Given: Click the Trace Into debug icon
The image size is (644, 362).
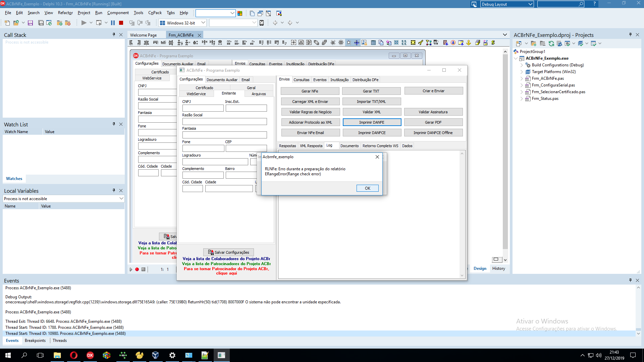Looking at the screenshot, I should coord(132,23).
